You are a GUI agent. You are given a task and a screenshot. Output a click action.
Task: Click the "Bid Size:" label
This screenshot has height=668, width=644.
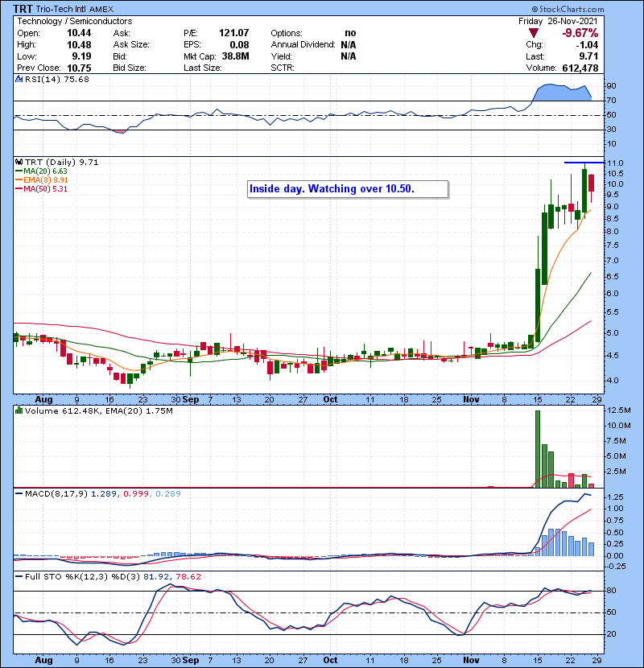130,68
